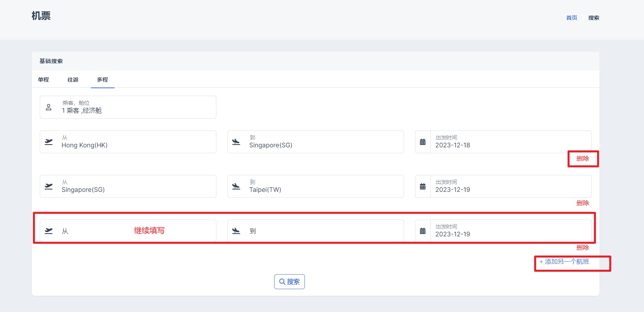This screenshot has height=312, width=644.
Task: Switch to the 单程 tab
Action: 44,80
